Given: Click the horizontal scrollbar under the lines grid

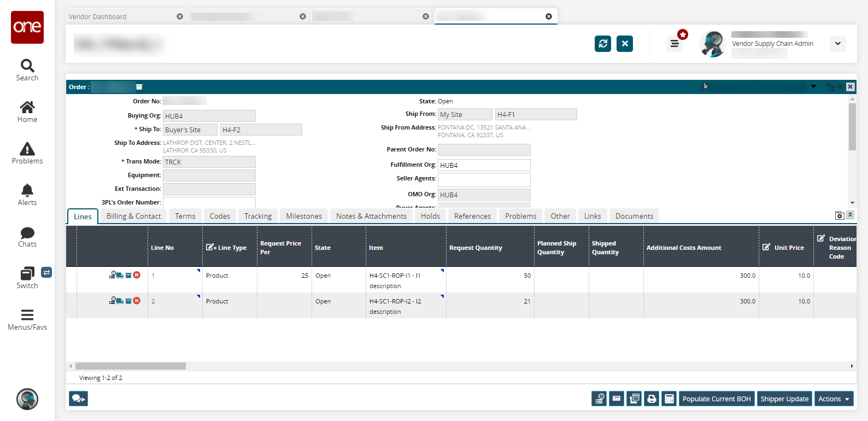Looking at the screenshot, I should point(131,366).
